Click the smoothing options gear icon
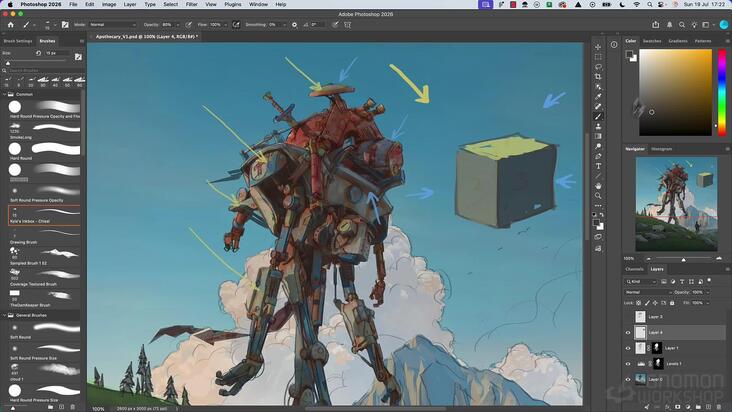The image size is (732, 412). pyautogui.click(x=295, y=25)
